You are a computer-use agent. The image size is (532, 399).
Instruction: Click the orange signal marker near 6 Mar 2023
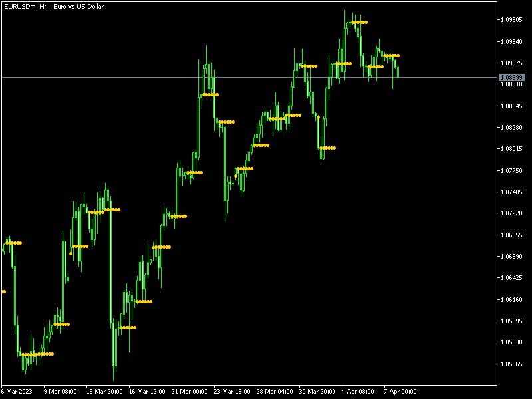click(13, 242)
